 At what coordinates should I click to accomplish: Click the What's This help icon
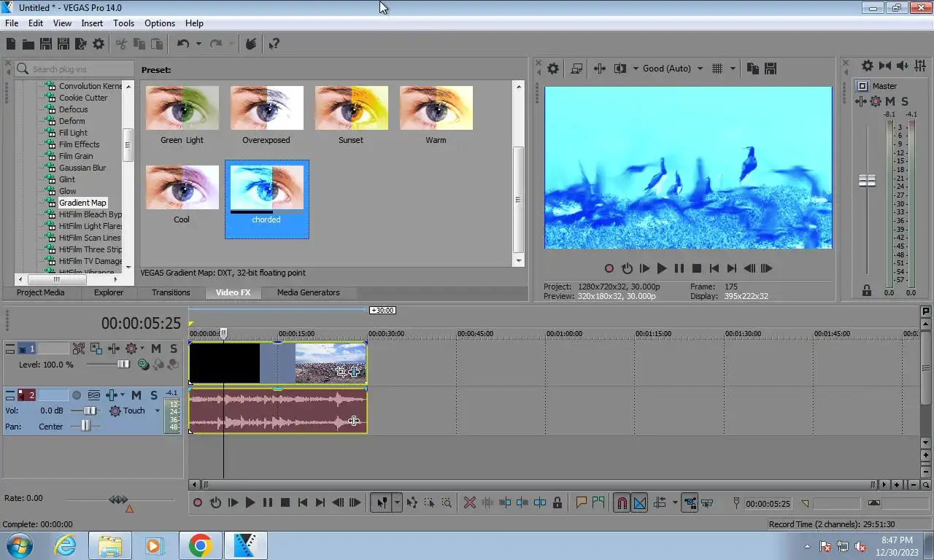[274, 44]
